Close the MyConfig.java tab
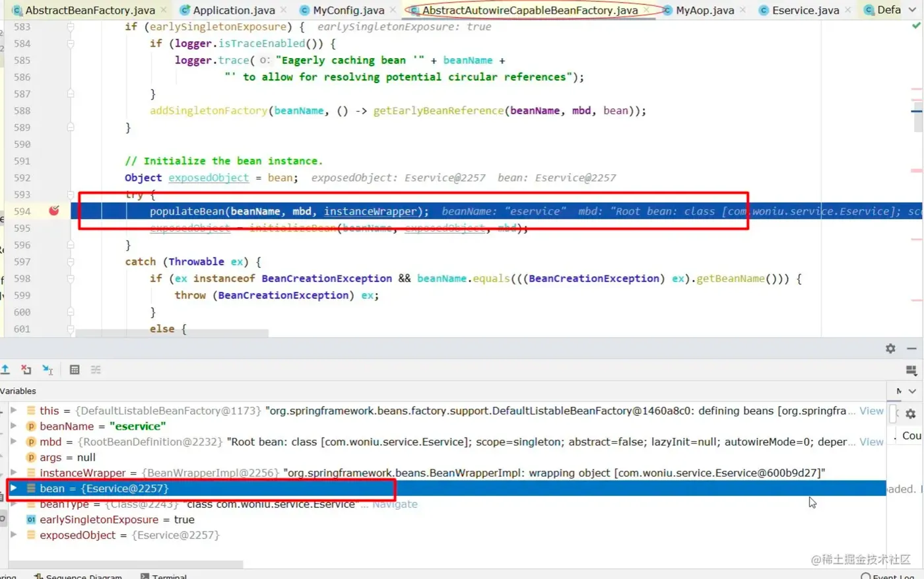This screenshot has height=579, width=924. point(393,10)
